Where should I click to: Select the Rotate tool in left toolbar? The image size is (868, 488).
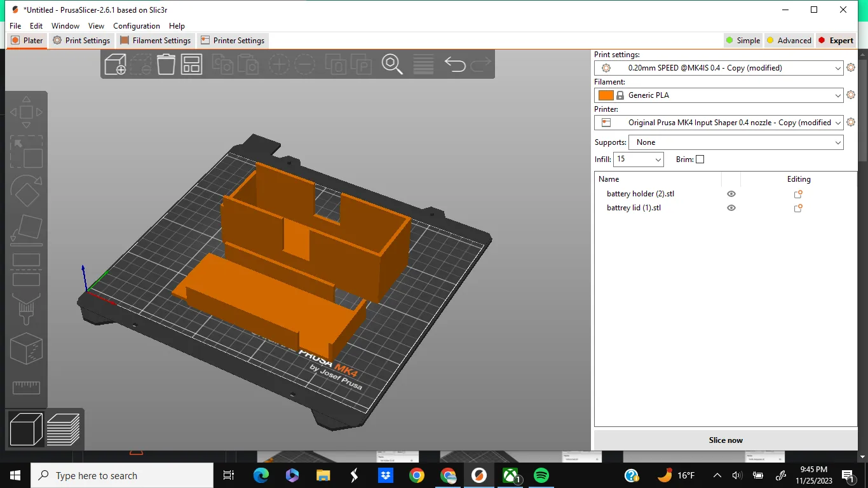click(26, 191)
